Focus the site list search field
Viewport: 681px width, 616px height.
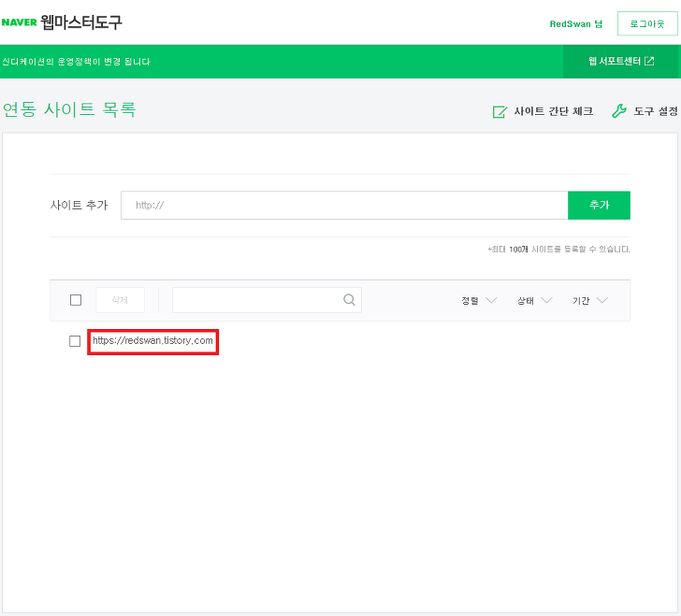(x=267, y=300)
